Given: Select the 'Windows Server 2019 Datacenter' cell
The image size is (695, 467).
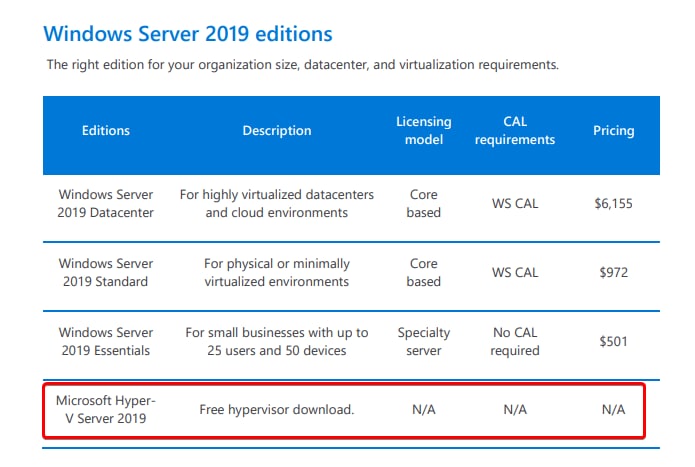Looking at the screenshot, I should (x=105, y=203).
